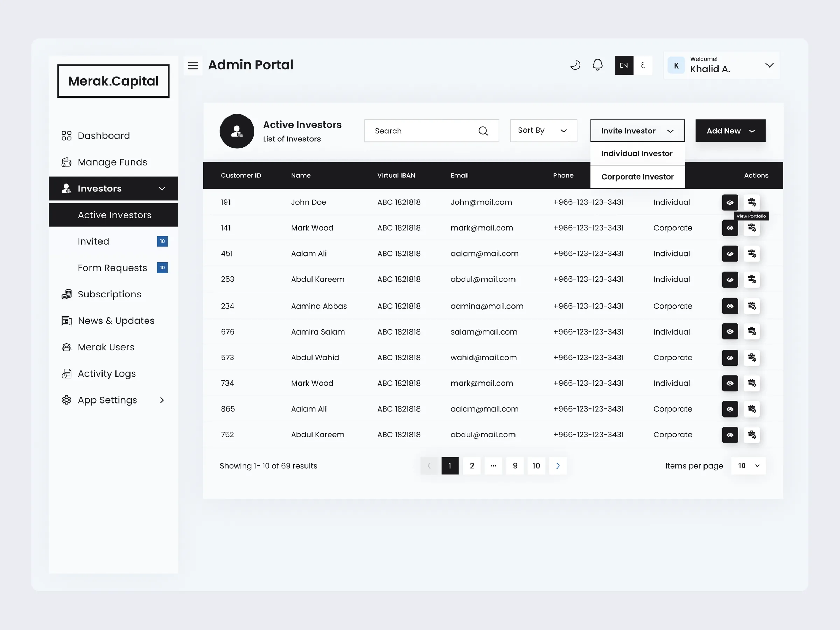Click the Active Investors round avatar icon
This screenshot has height=630, width=840.
pyautogui.click(x=237, y=131)
